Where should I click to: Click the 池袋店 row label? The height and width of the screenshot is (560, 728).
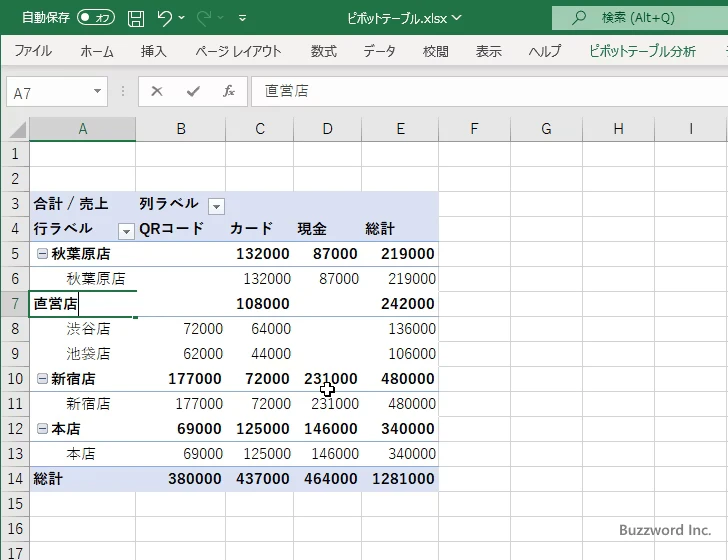pyautogui.click(x=88, y=354)
